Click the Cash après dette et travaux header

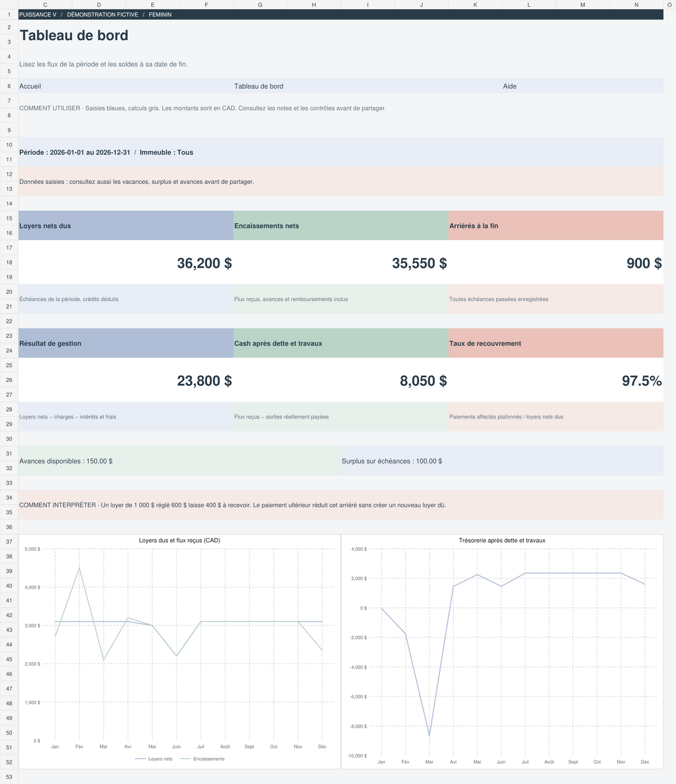[341, 344]
